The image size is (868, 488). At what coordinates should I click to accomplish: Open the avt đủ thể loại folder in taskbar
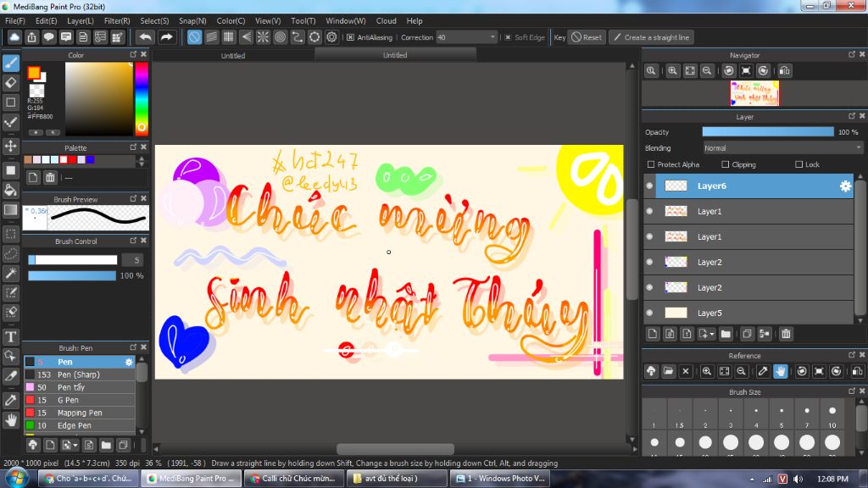[x=397, y=479]
